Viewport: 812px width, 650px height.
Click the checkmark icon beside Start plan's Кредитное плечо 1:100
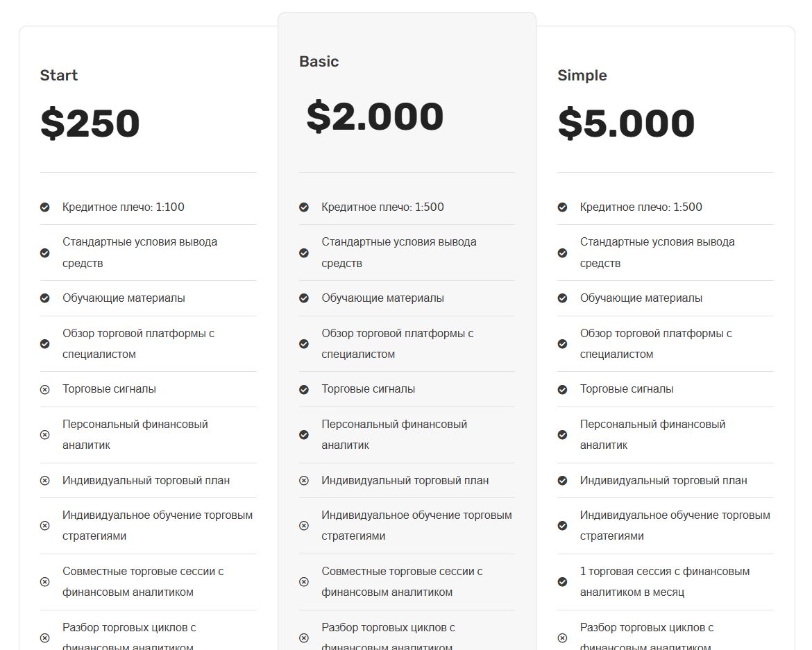coord(45,207)
